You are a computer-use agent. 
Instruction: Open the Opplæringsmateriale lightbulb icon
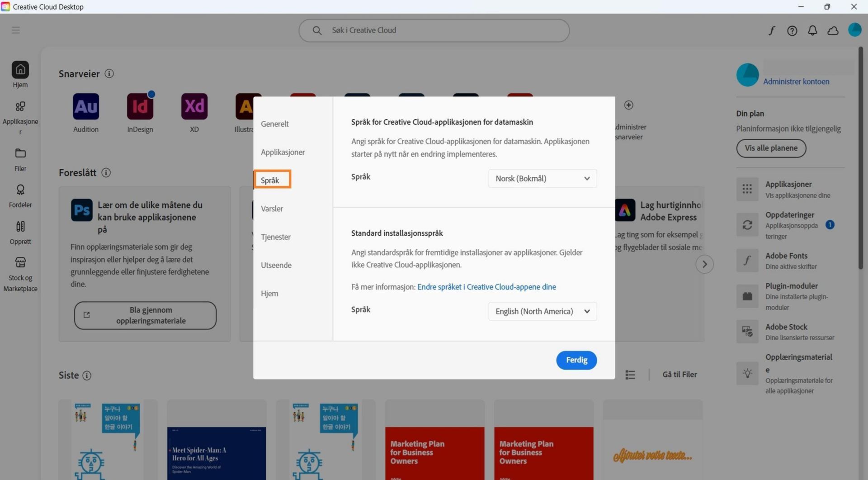[x=747, y=374]
